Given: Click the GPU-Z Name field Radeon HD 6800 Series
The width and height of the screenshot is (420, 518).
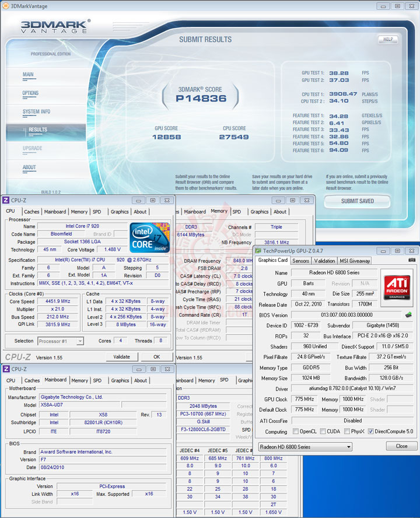Looking at the screenshot, I should pyautogui.click(x=334, y=272).
